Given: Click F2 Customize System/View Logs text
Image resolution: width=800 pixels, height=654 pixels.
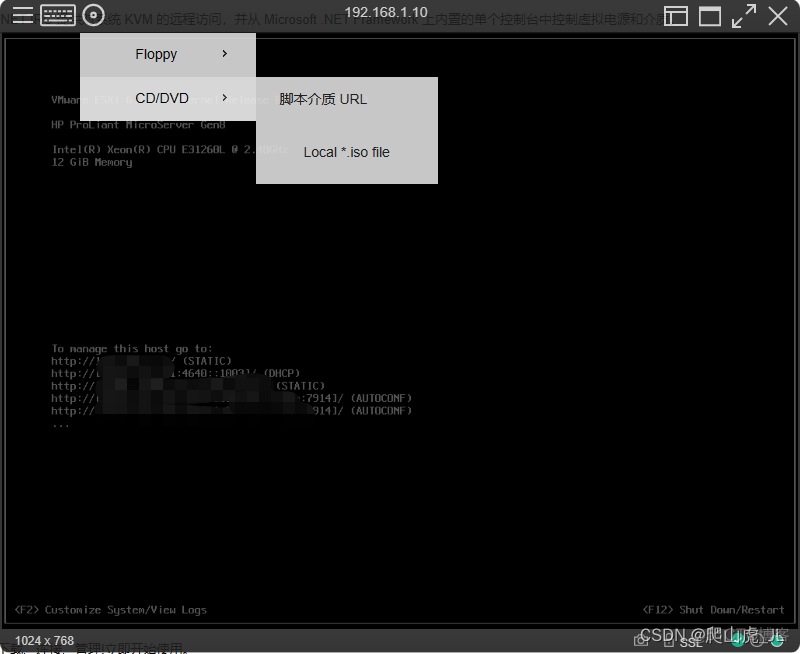Looking at the screenshot, I should pyautogui.click(x=111, y=609).
